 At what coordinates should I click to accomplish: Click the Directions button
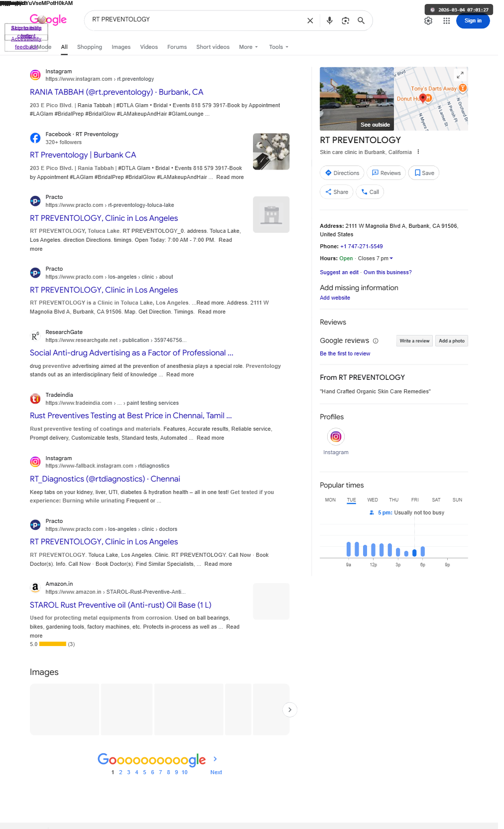tap(342, 173)
